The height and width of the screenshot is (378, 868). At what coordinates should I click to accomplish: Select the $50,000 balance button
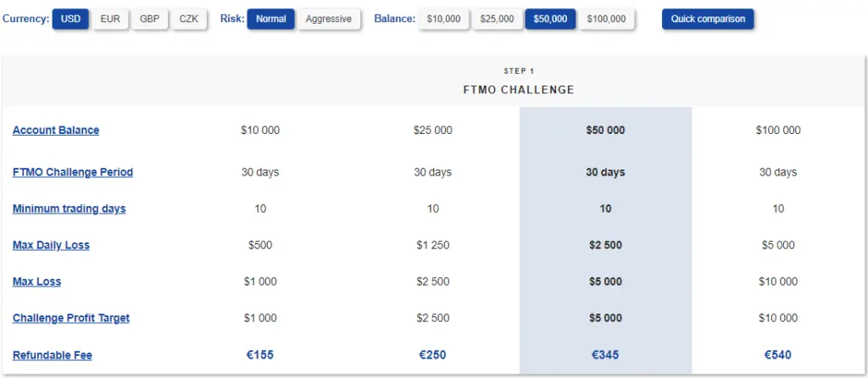pyautogui.click(x=550, y=19)
